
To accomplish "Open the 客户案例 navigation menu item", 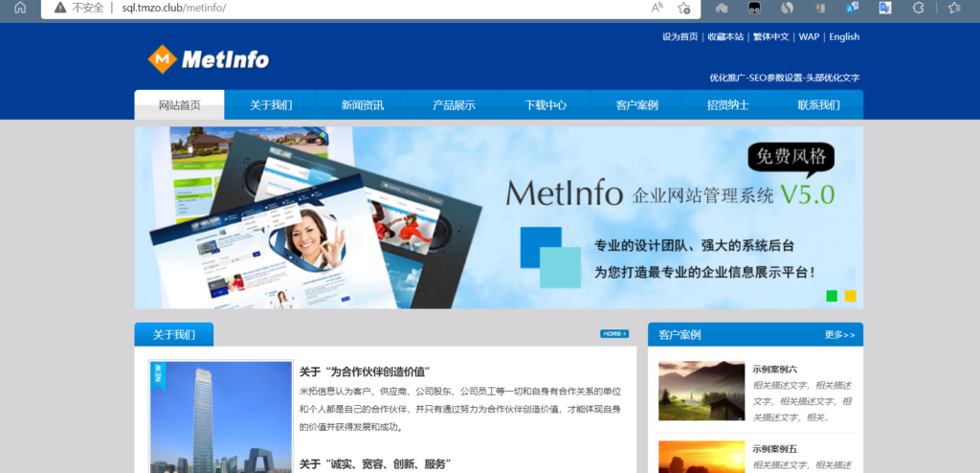I will coord(636,104).
